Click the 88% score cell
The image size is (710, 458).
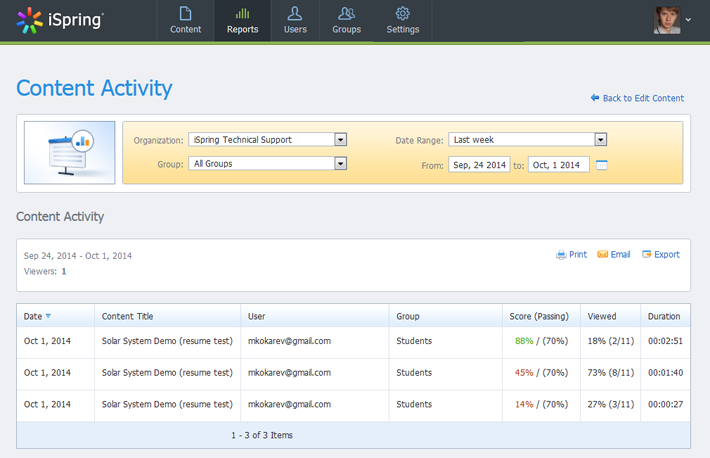coord(541,341)
